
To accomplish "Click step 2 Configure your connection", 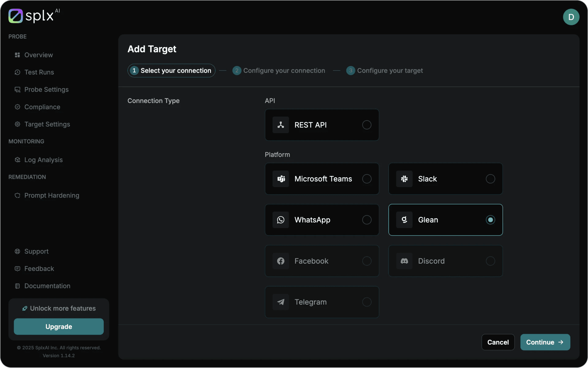I will pyautogui.click(x=279, y=71).
